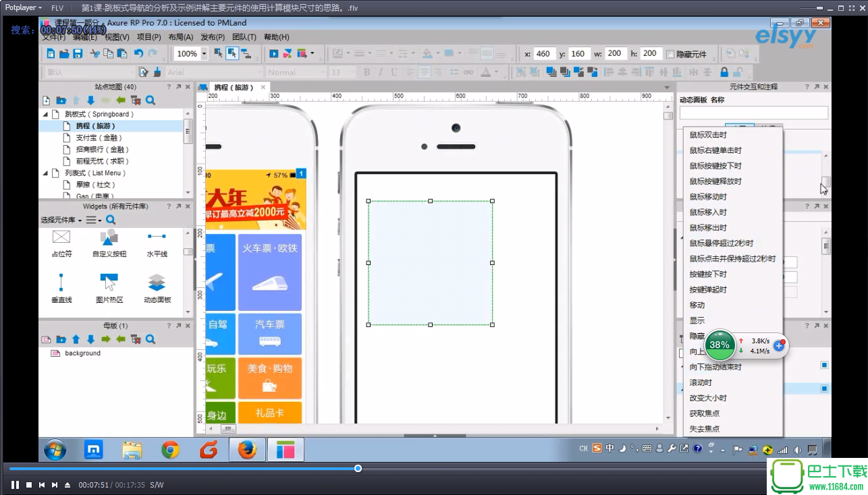Select the 水平线 horizontal line widget
The height and width of the screenshot is (495, 868).
click(157, 243)
